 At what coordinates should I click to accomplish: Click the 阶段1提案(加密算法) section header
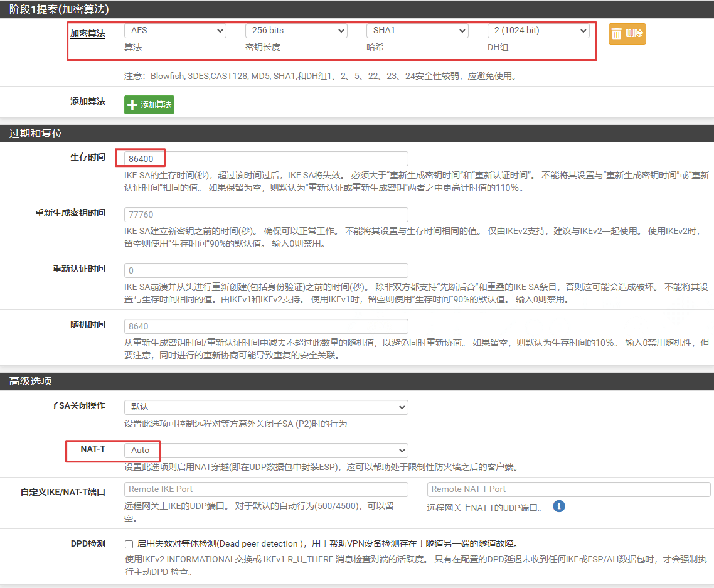pos(59,9)
